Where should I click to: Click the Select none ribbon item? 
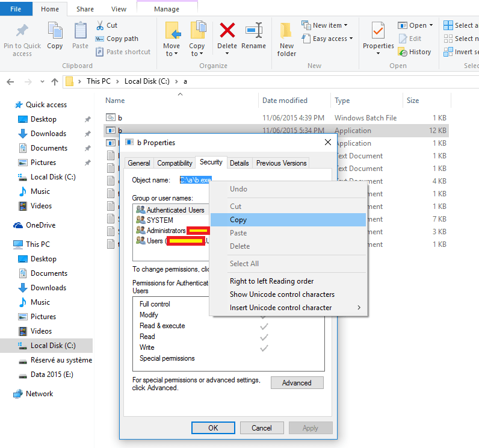[461, 39]
